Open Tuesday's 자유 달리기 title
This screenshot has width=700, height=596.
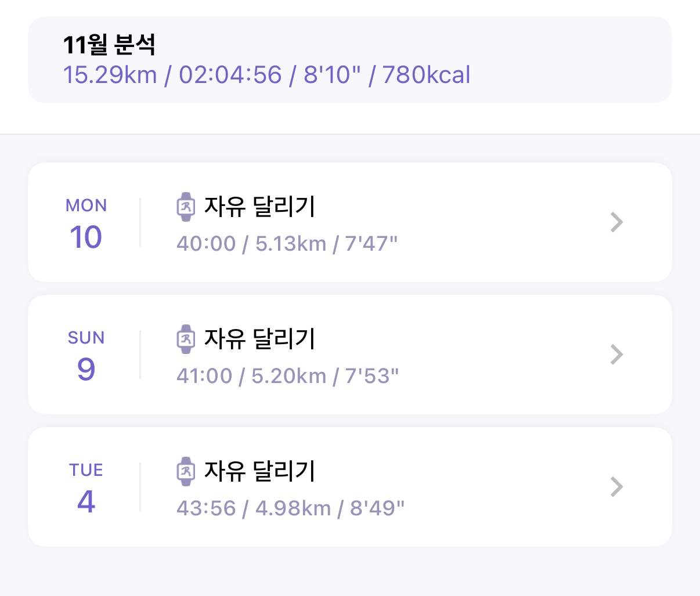point(259,471)
